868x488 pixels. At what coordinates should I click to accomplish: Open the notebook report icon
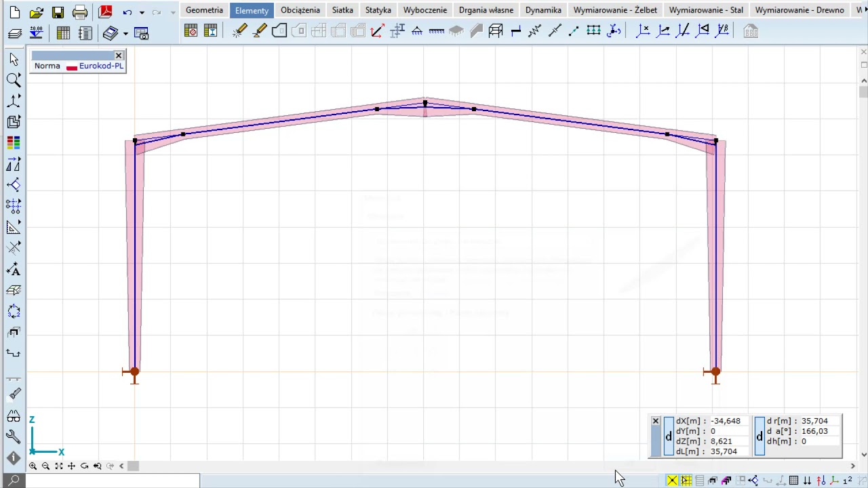[x=85, y=33]
